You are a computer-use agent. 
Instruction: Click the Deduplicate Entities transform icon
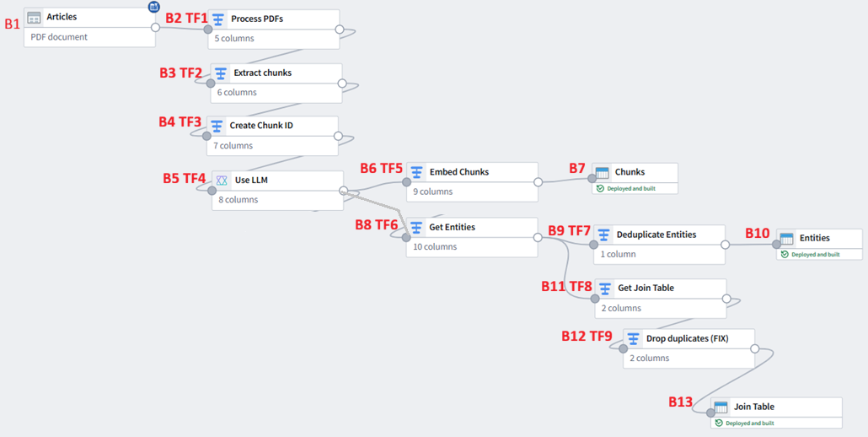[604, 235]
